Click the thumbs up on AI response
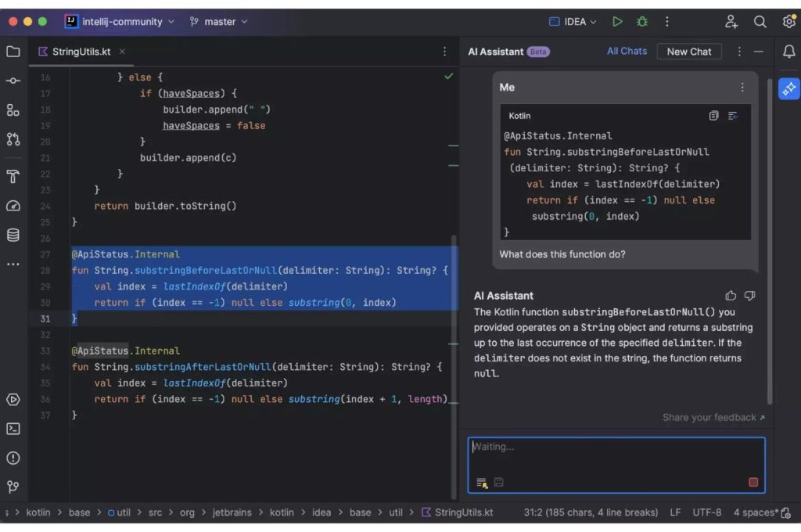Image resolution: width=801 pixels, height=532 pixels. tap(731, 295)
